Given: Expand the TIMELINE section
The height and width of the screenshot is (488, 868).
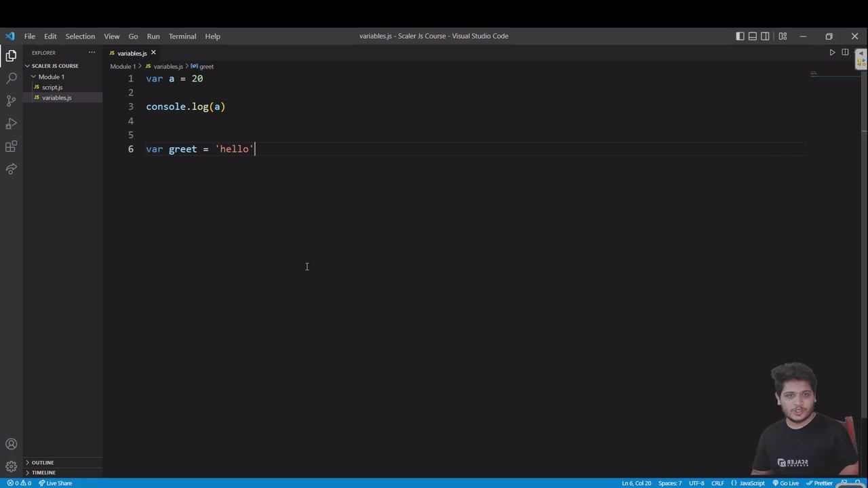Looking at the screenshot, I should pos(63,472).
